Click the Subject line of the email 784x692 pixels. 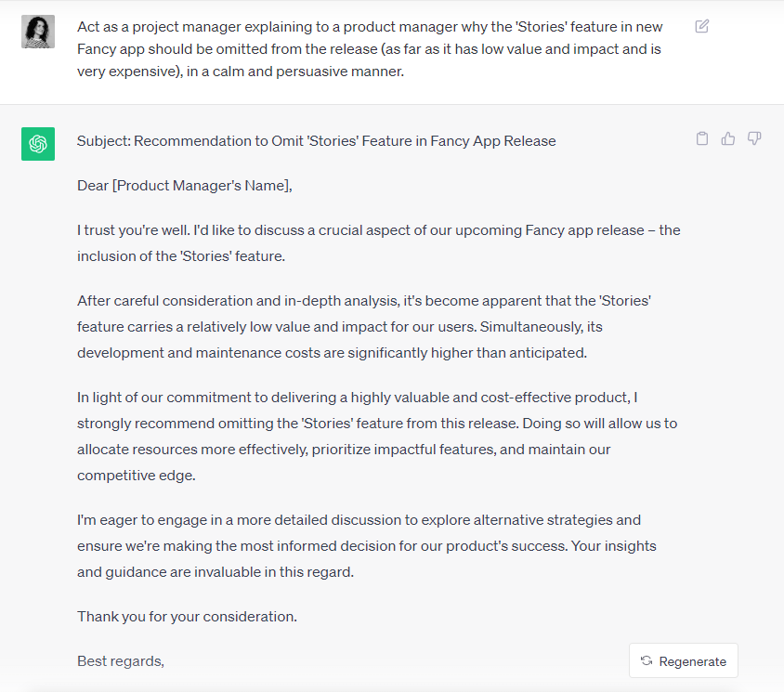click(x=316, y=141)
